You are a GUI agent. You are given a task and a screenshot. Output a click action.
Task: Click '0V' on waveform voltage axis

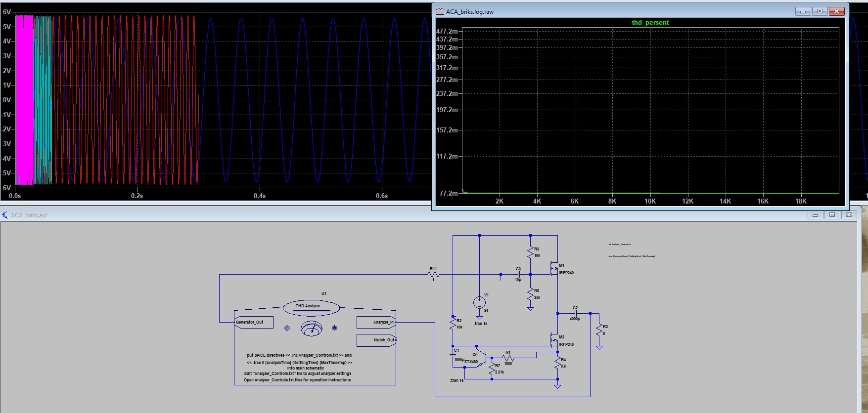tap(6, 100)
